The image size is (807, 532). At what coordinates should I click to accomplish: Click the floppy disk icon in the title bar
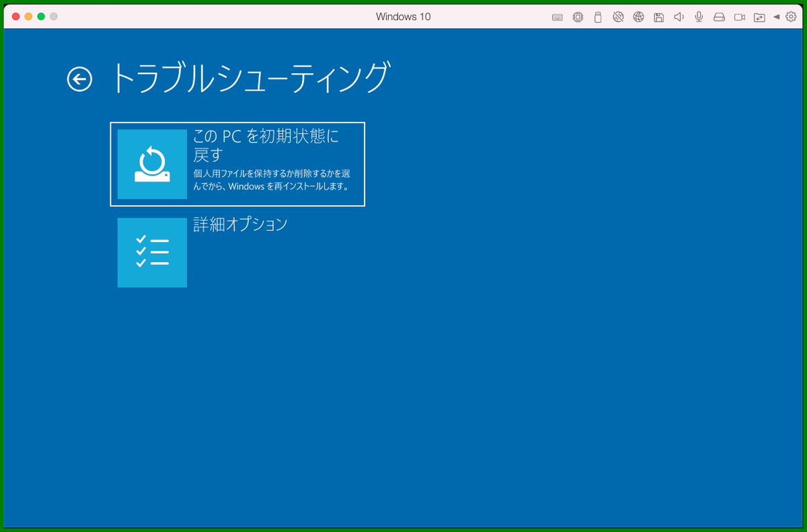point(659,17)
